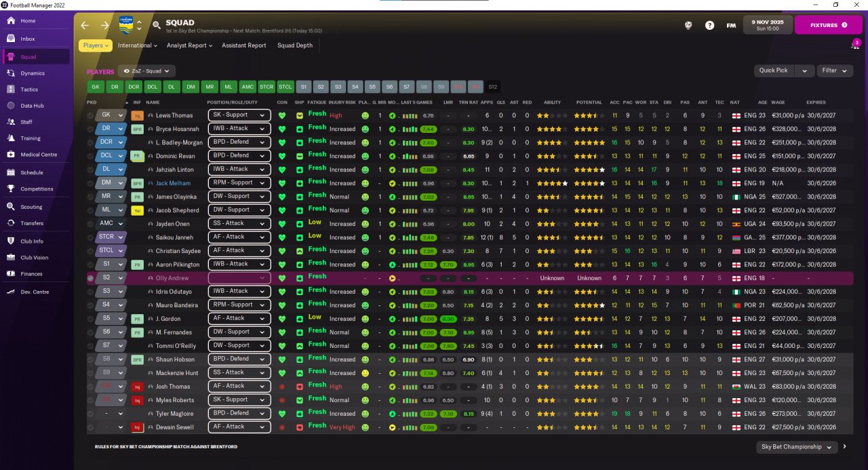Open the Analyst Report tab menu
The height and width of the screenshot is (470, 868).
click(x=189, y=45)
